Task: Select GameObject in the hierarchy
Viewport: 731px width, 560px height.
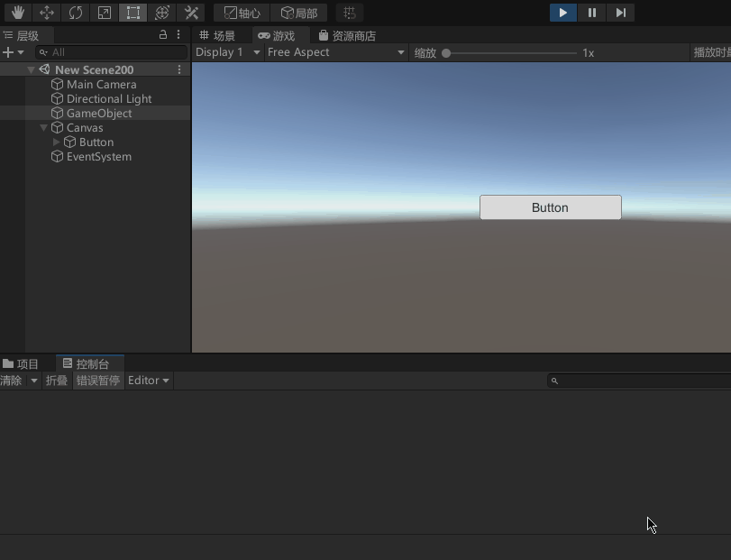Action: tap(99, 114)
